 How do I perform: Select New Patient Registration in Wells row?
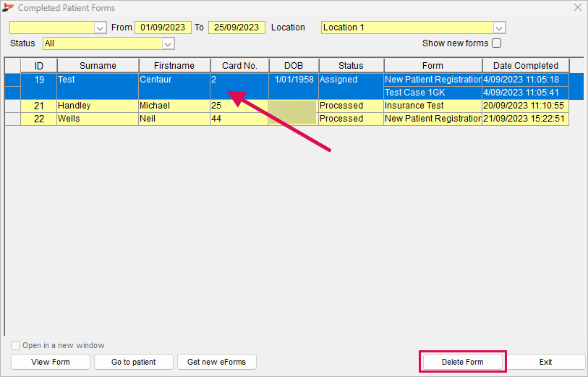433,119
